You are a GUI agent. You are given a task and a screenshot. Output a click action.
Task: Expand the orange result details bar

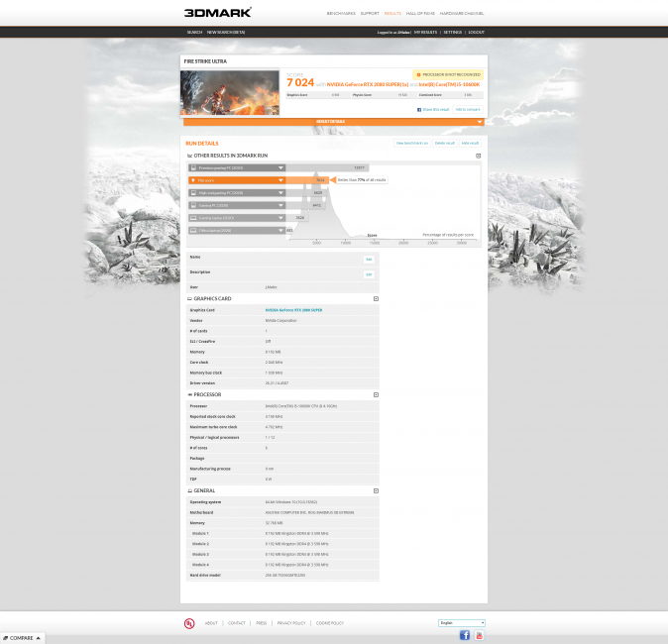pos(334,122)
